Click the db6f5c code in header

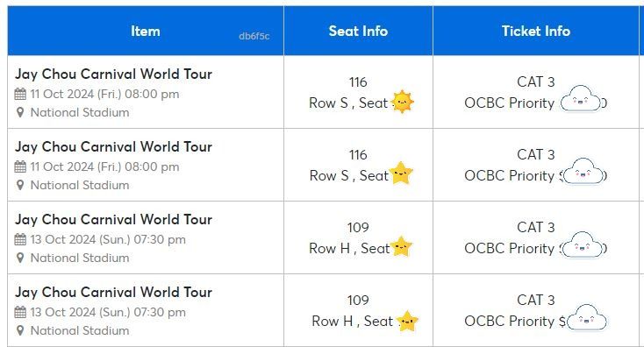tap(254, 36)
